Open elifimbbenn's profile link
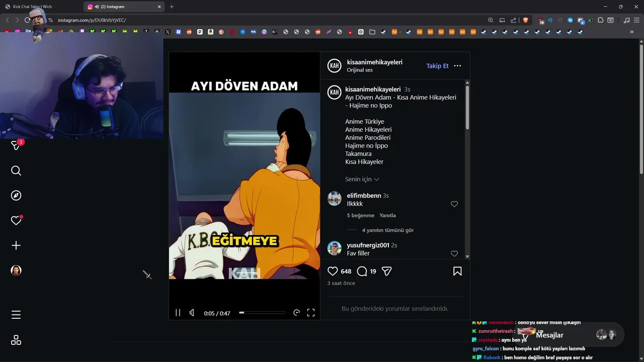The image size is (644, 362). (364, 196)
